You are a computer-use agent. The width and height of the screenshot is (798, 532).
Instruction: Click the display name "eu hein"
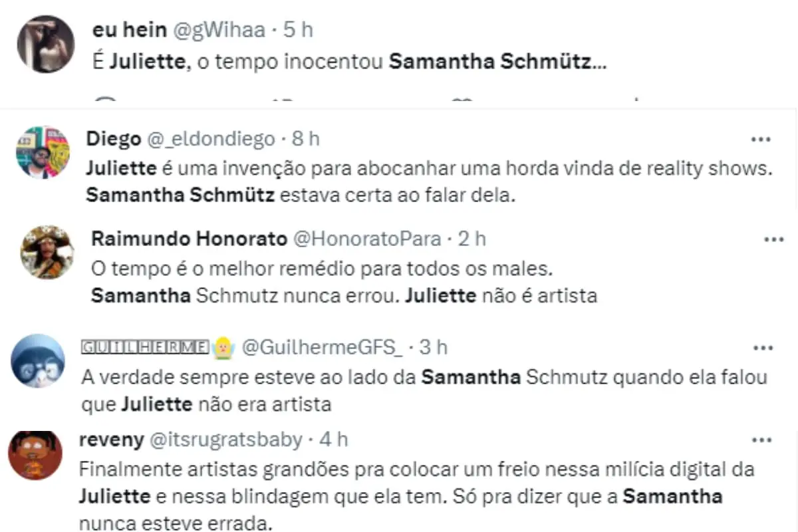[131, 30]
